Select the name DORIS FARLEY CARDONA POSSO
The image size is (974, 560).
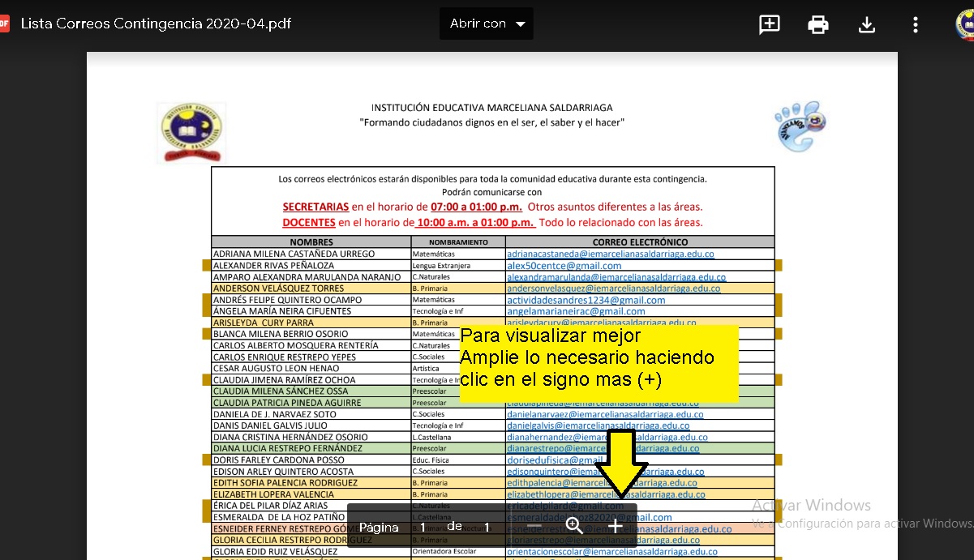(278, 460)
